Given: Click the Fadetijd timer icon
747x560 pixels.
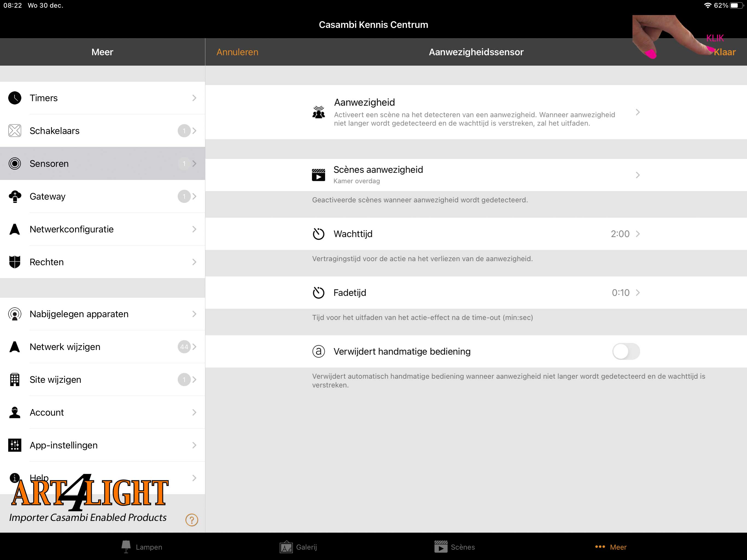Looking at the screenshot, I should pyautogui.click(x=318, y=292).
